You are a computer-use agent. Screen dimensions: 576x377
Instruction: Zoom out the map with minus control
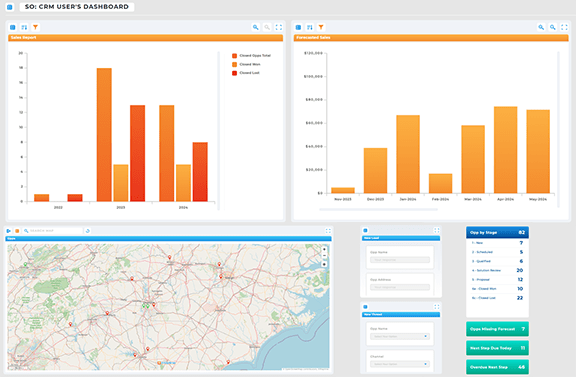[x=324, y=255]
